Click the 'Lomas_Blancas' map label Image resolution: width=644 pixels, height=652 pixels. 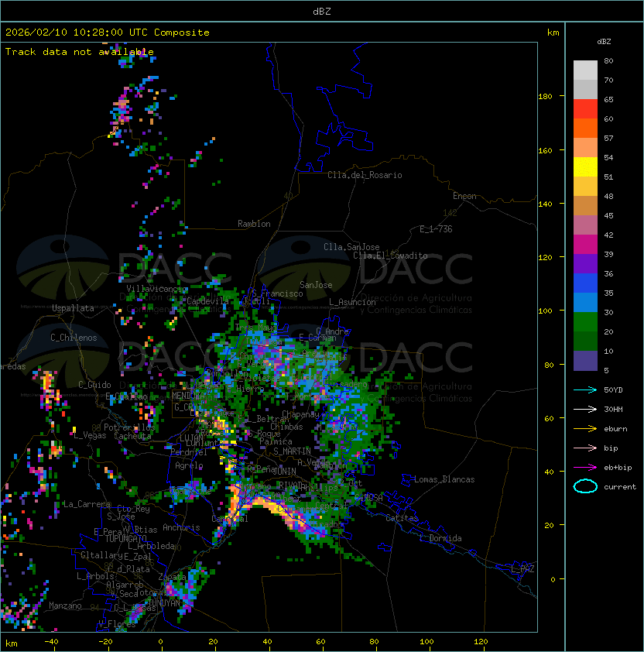(444, 479)
